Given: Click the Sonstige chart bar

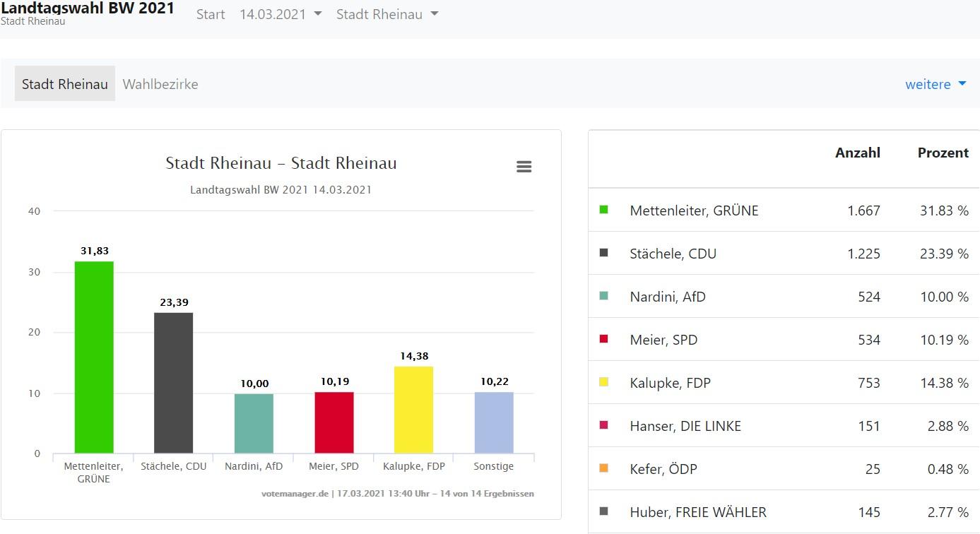Looking at the screenshot, I should 494,420.
